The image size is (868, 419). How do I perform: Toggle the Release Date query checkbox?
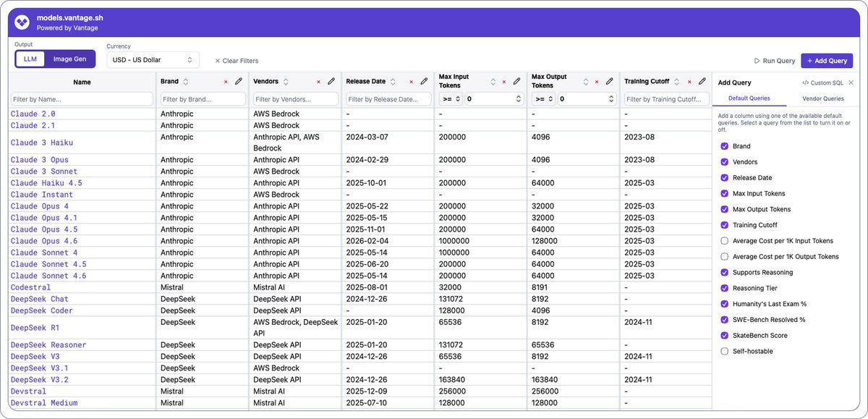click(724, 177)
